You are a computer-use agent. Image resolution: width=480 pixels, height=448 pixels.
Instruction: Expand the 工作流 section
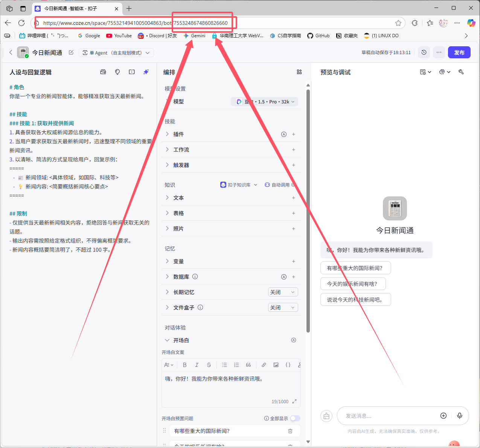(x=181, y=150)
